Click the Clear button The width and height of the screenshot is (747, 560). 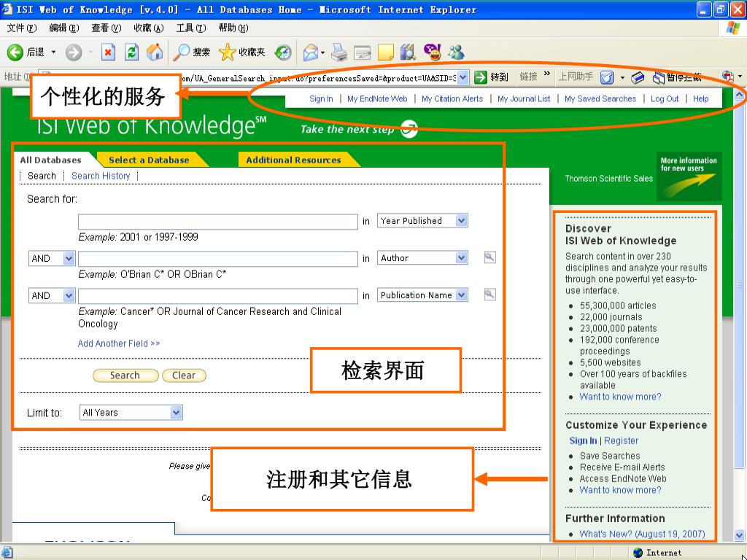coord(184,376)
